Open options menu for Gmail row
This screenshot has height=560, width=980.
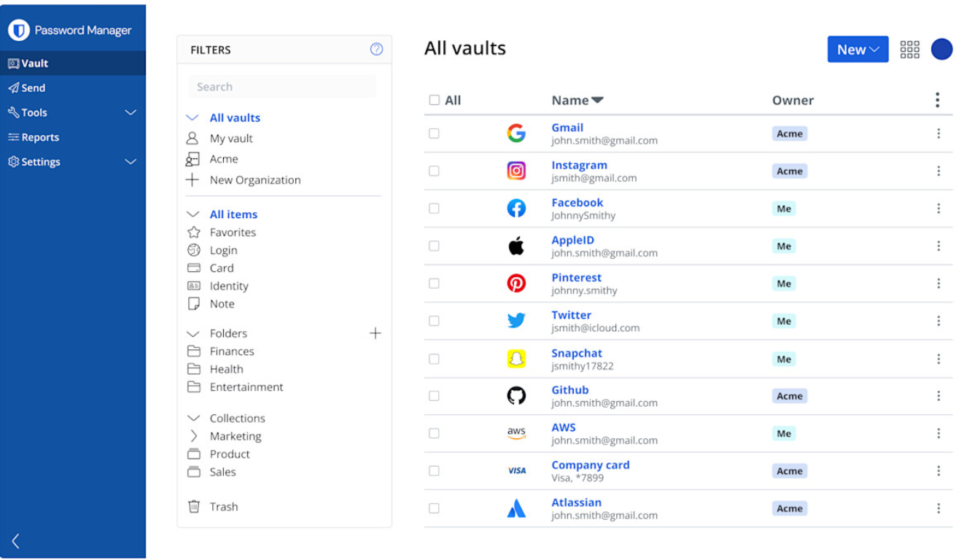(938, 133)
